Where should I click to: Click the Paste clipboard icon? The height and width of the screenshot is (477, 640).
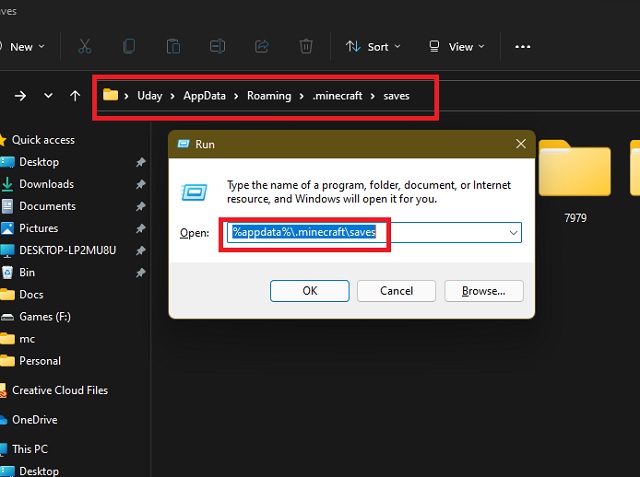click(x=173, y=46)
